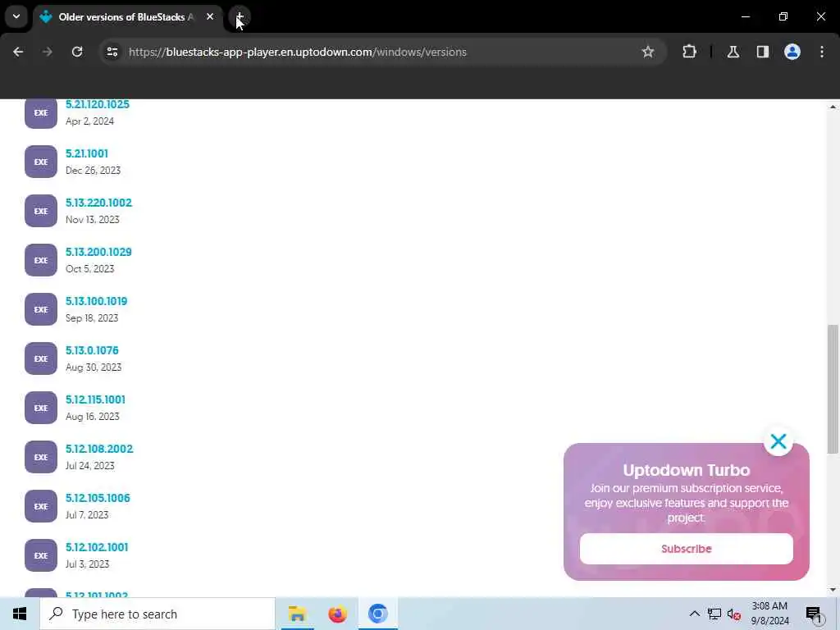Open version 5.21.120.1025 download link
Viewport: 840px width, 630px height.
tap(98, 104)
